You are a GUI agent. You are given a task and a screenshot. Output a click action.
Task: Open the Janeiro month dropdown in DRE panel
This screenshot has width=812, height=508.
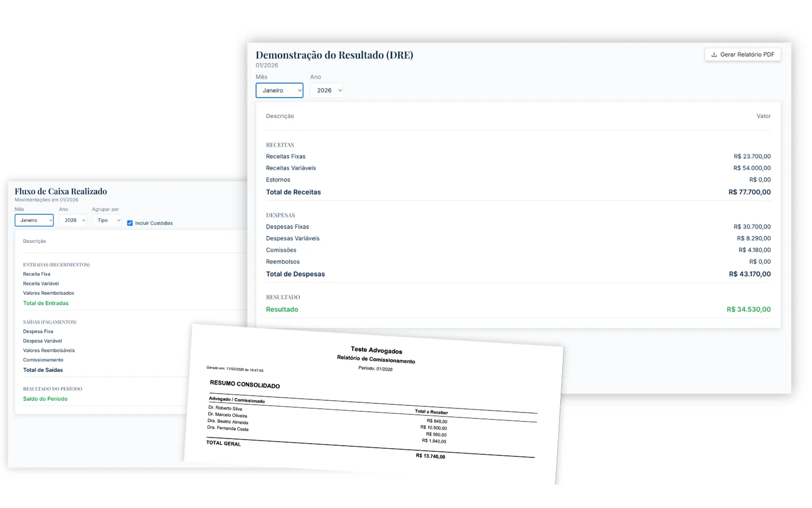279,90
